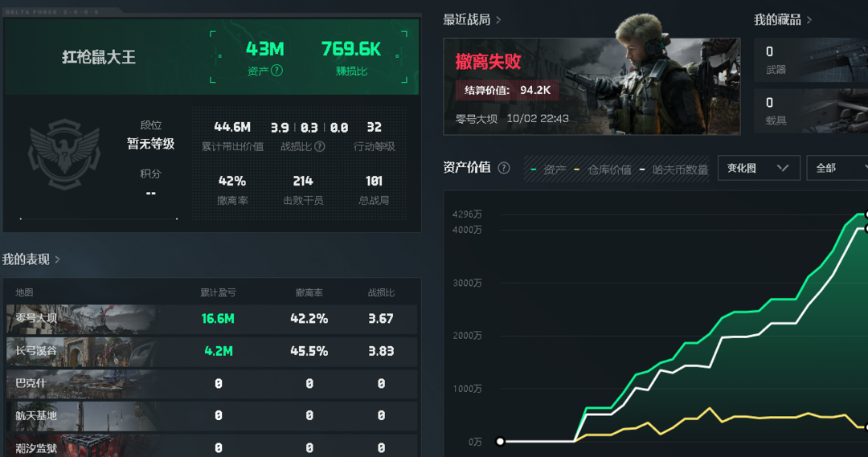This screenshot has height=457, width=868.
Task: Select the 零号大坝 map thumbnail
Action: [x=80, y=319]
